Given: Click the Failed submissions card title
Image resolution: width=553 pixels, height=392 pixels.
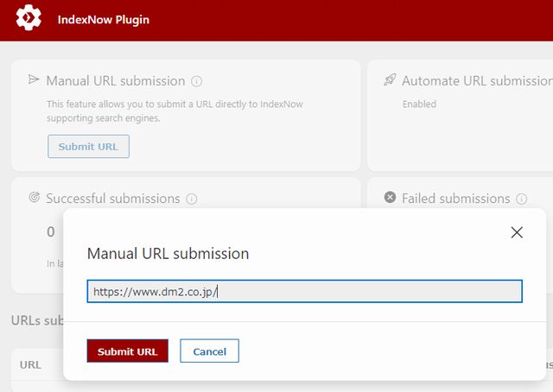Looking at the screenshot, I should [455, 199].
